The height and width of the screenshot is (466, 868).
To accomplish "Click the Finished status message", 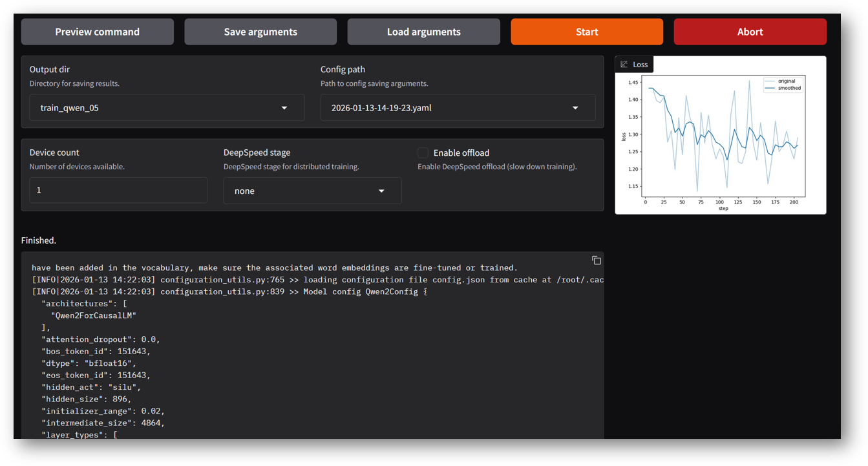I will (38, 240).
